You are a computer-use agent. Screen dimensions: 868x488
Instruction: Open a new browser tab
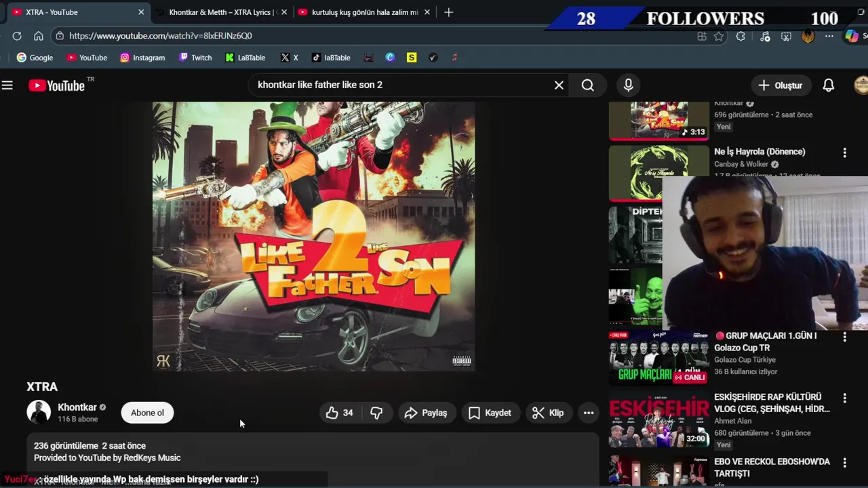(448, 12)
